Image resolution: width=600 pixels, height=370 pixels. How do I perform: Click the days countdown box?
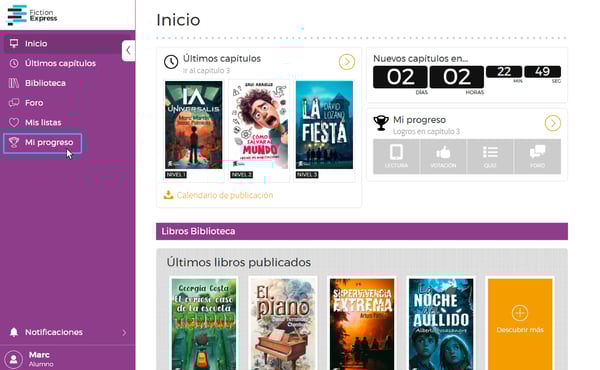click(x=400, y=77)
